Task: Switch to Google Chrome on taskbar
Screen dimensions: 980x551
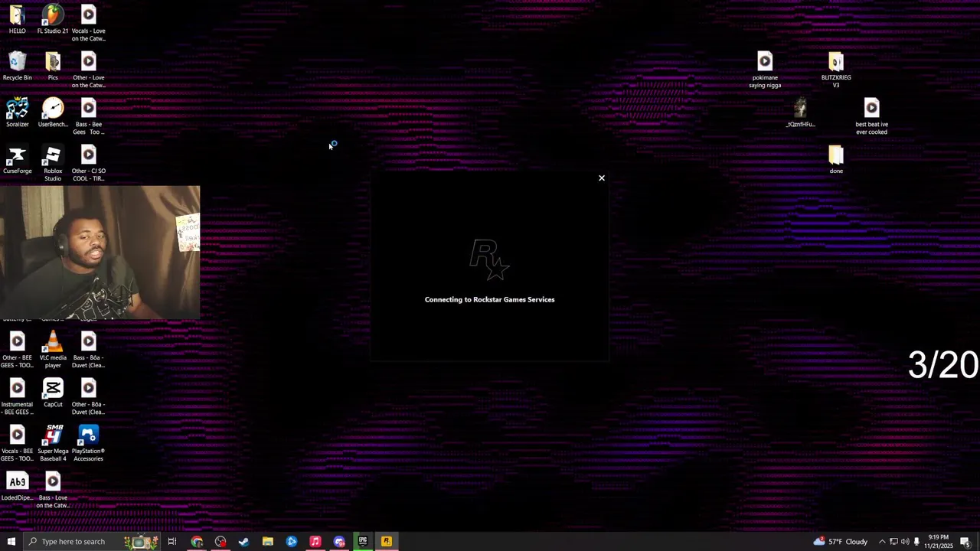Action: pyautogui.click(x=197, y=542)
